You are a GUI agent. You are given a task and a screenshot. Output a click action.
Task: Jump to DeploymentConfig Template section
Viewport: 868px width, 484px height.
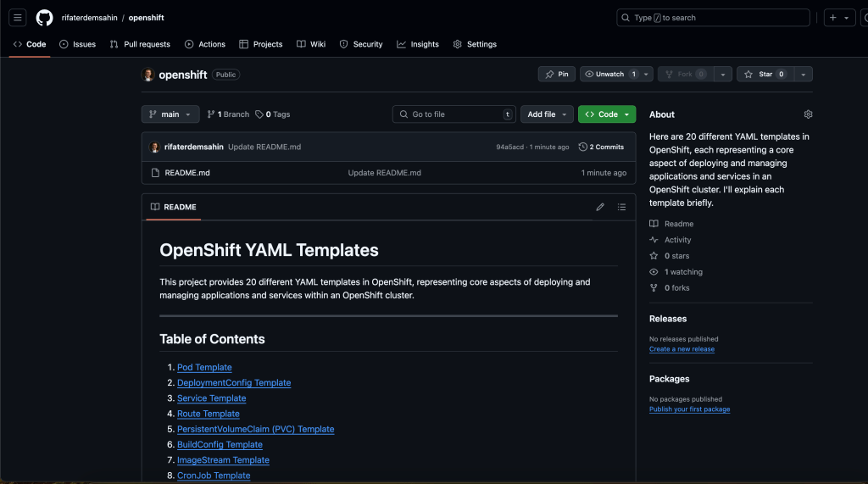click(234, 382)
